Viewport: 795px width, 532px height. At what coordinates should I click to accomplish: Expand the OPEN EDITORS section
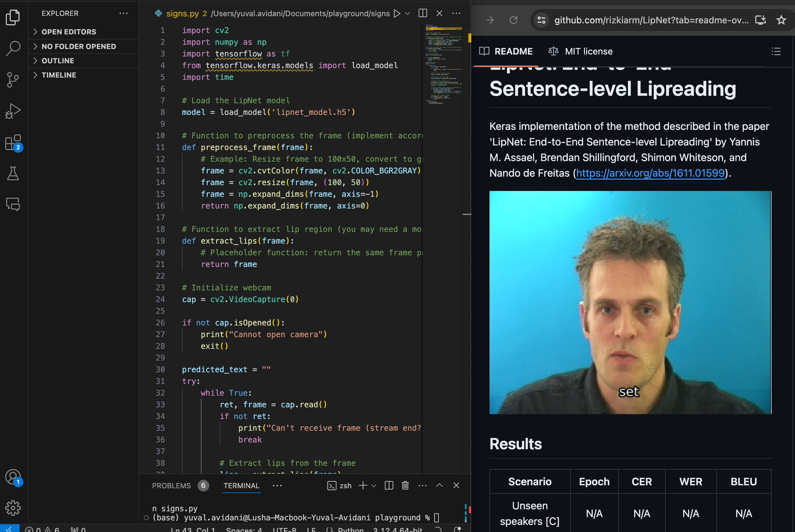click(x=69, y=32)
